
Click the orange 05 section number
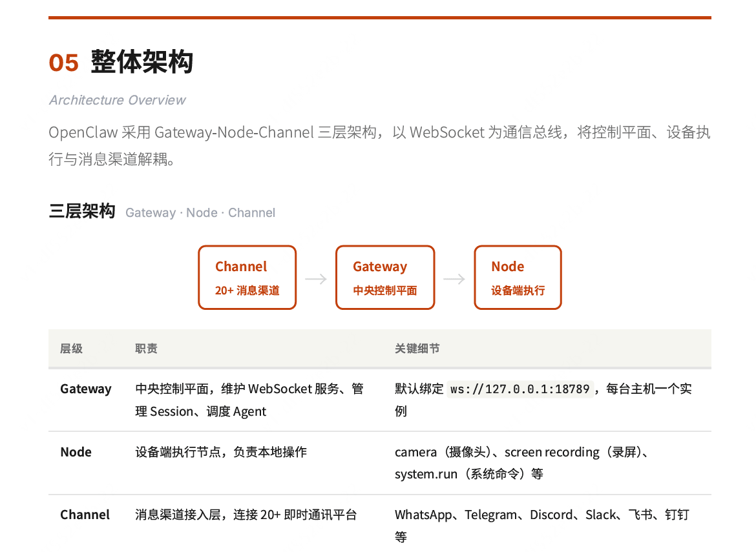63,63
